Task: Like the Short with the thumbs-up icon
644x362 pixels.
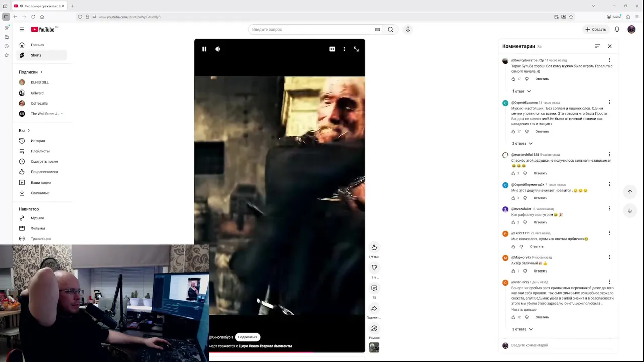Action: (x=374, y=247)
